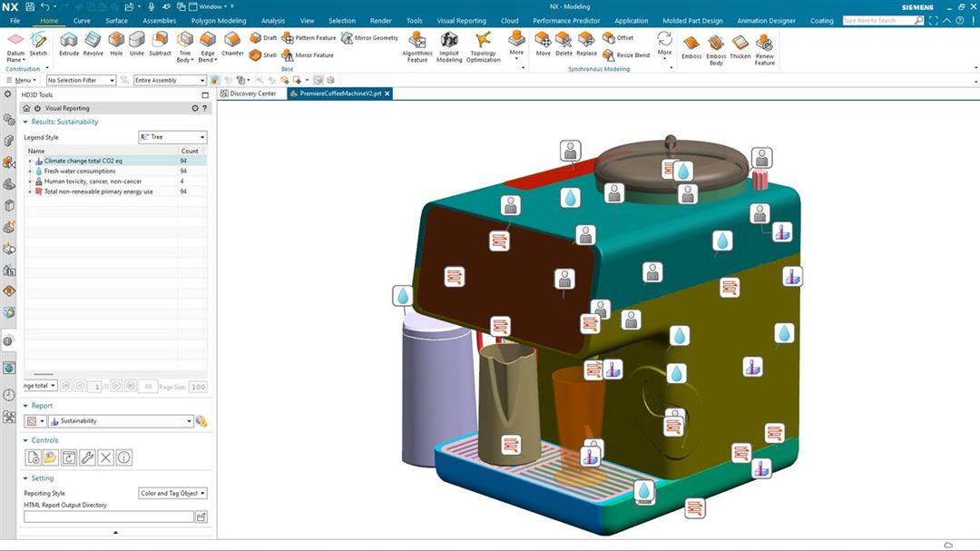Select the Extrude tool in the ribbon
This screenshot has width=980, height=551.
69,43
